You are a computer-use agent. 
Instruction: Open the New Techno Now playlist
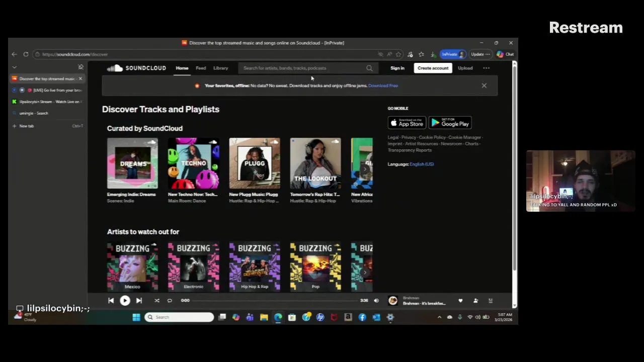[193, 163]
